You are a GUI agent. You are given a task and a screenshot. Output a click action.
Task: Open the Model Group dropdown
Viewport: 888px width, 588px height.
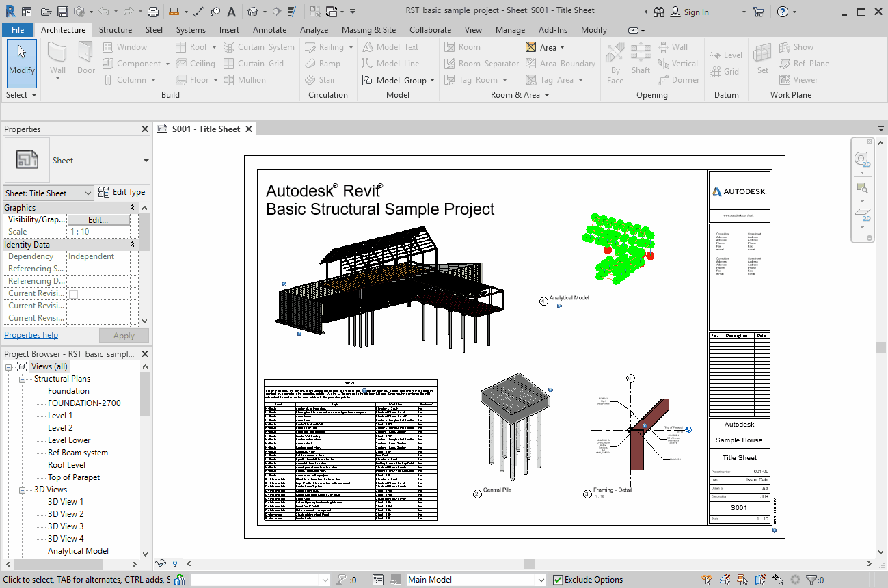(x=432, y=81)
